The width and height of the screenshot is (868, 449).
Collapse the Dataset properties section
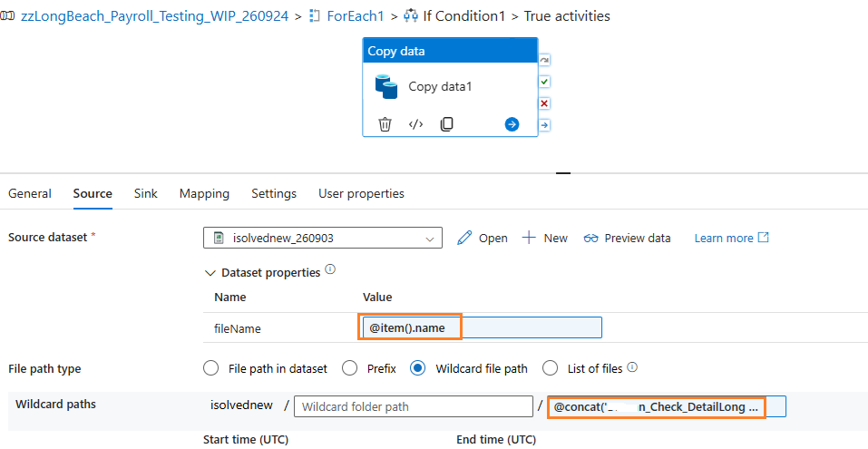click(x=210, y=273)
